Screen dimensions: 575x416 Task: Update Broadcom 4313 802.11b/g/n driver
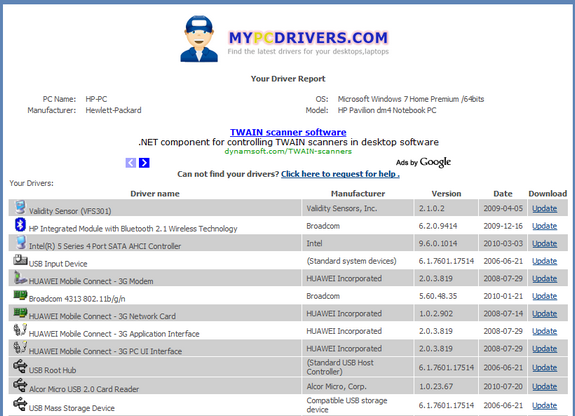click(x=544, y=296)
